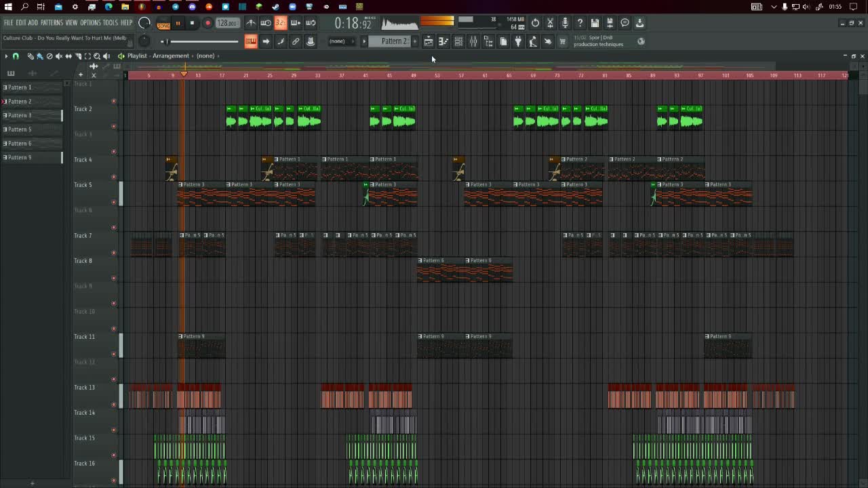Open the Channel rack
The height and width of the screenshot is (488, 868).
click(x=458, y=41)
